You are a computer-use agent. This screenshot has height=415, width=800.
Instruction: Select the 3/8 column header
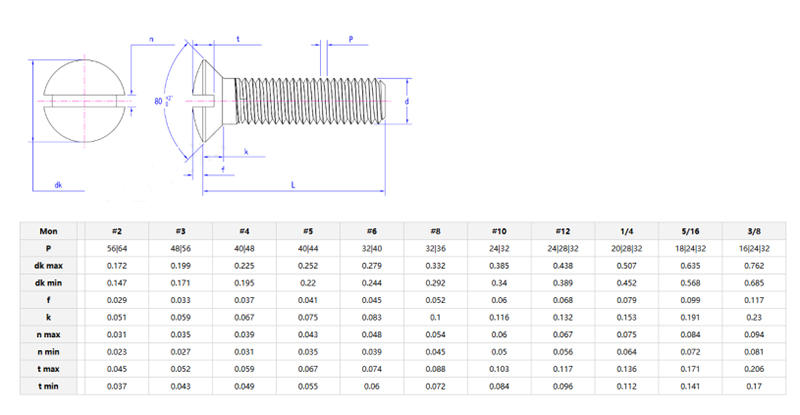[x=753, y=229]
